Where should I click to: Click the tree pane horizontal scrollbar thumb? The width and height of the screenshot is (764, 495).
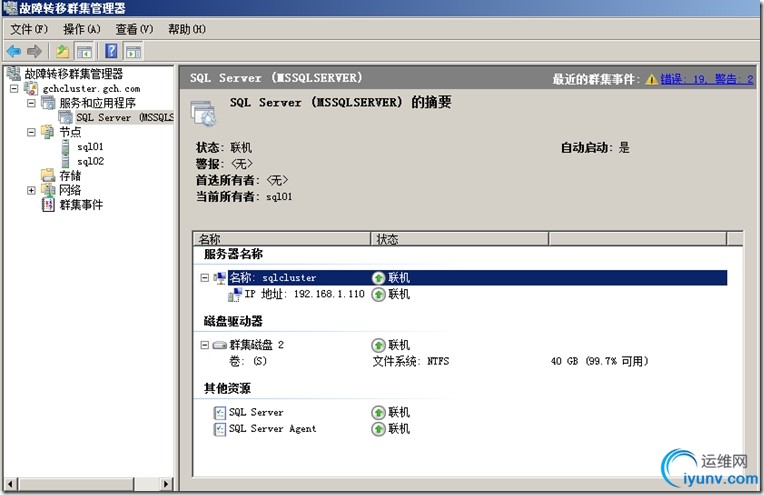tap(76, 484)
